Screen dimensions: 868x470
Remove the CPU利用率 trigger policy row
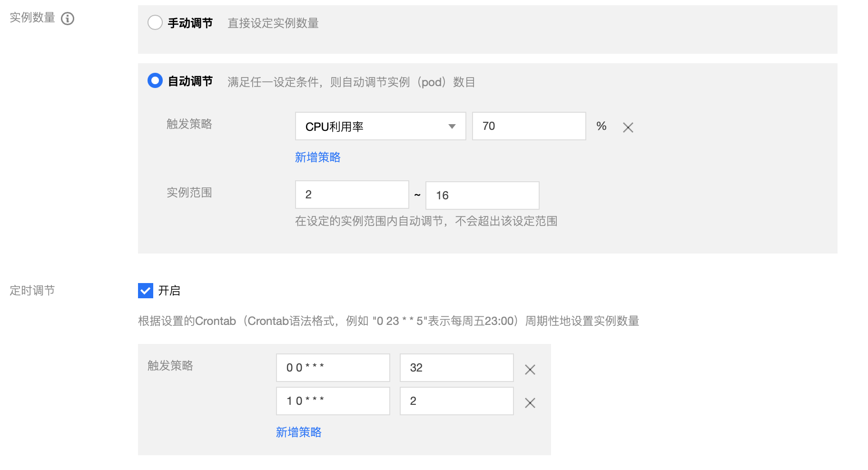tap(628, 127)
